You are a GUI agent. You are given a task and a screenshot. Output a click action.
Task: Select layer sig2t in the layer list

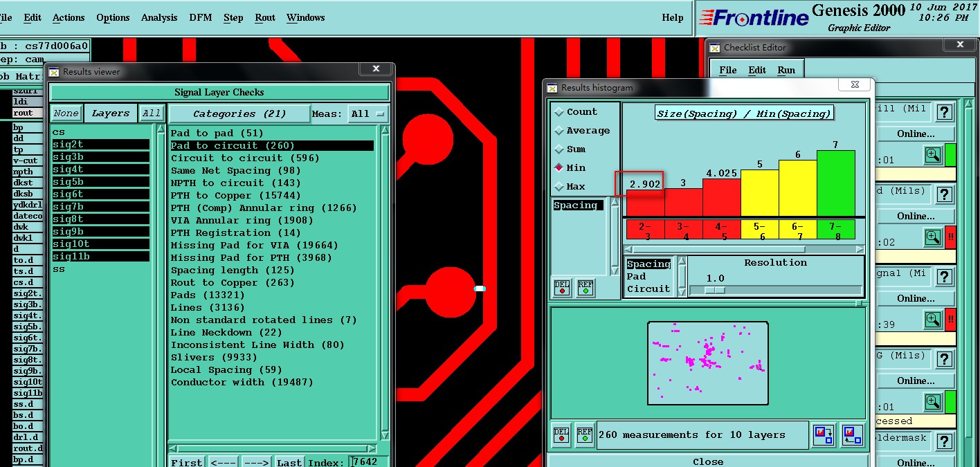100,144
